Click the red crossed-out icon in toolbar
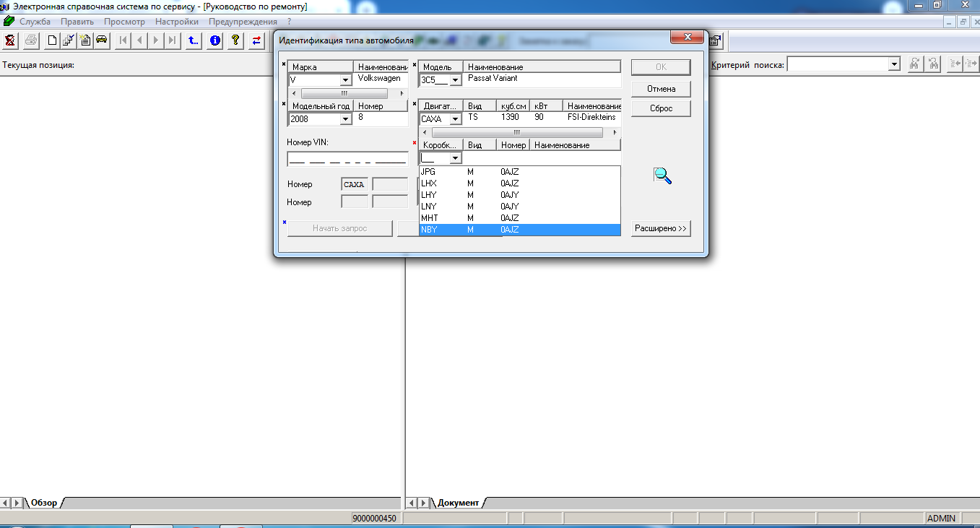Screen dimensions: 980x528 click(10, 40)
